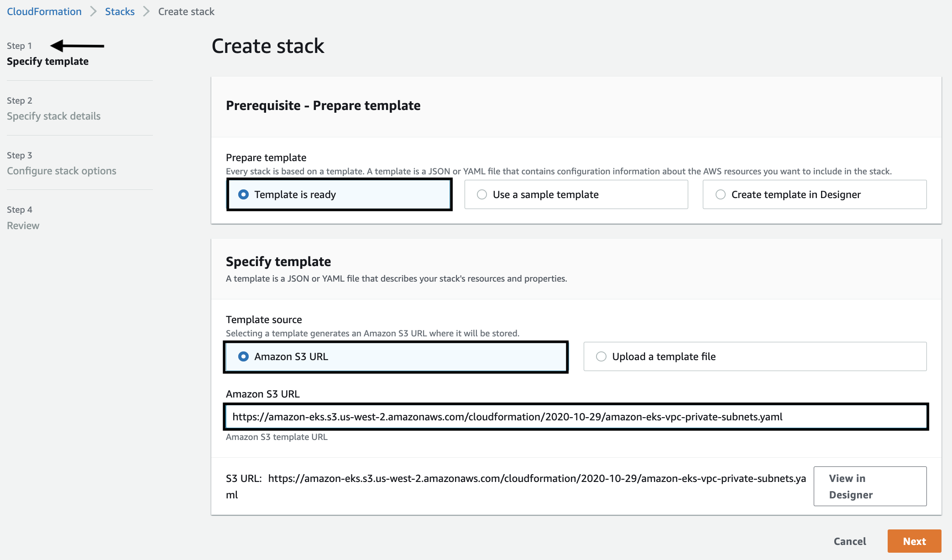Screen dimensions: 952x560
Task: Select Amazon S3 URL as template source
Action: [244, 356]
